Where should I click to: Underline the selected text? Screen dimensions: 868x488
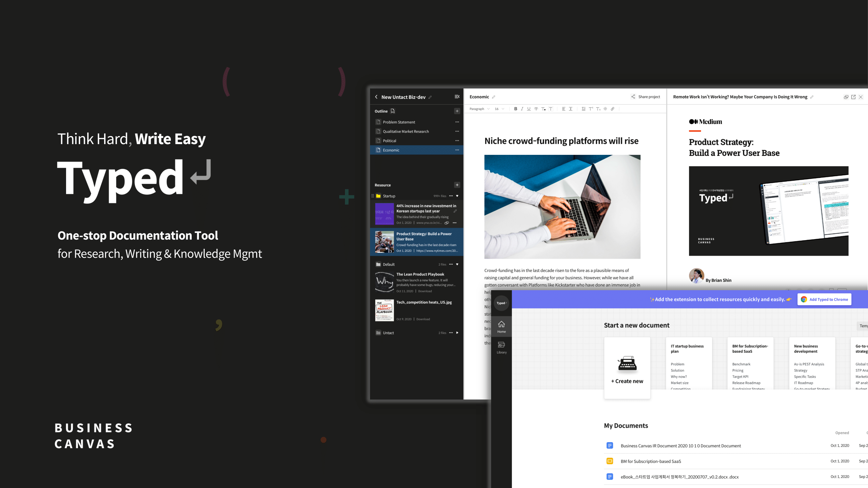point(529,109)
